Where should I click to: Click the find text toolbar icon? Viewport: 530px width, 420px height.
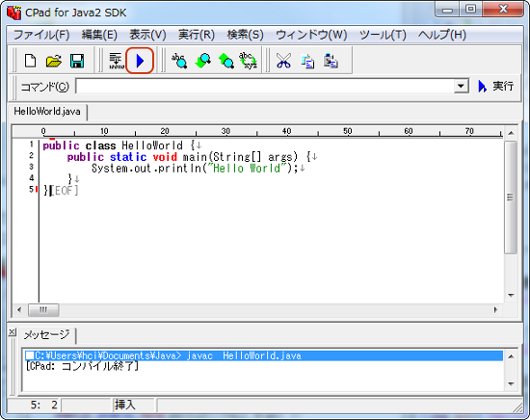click(179, 61)
